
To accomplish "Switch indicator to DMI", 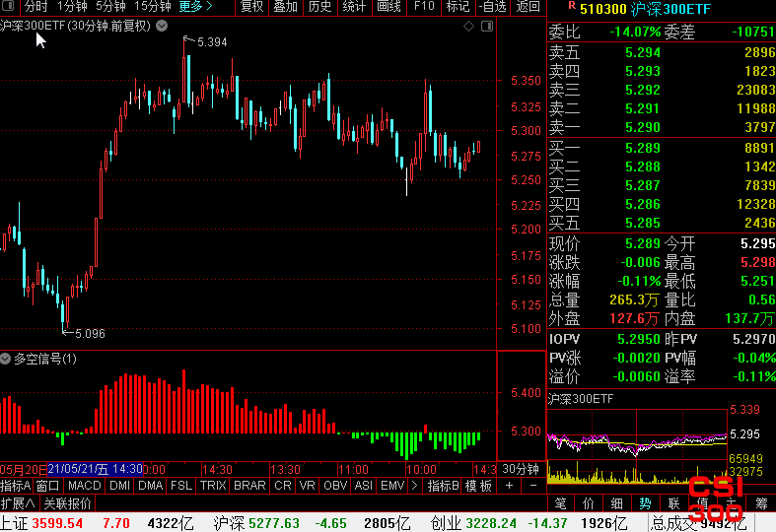I will 119,486.
